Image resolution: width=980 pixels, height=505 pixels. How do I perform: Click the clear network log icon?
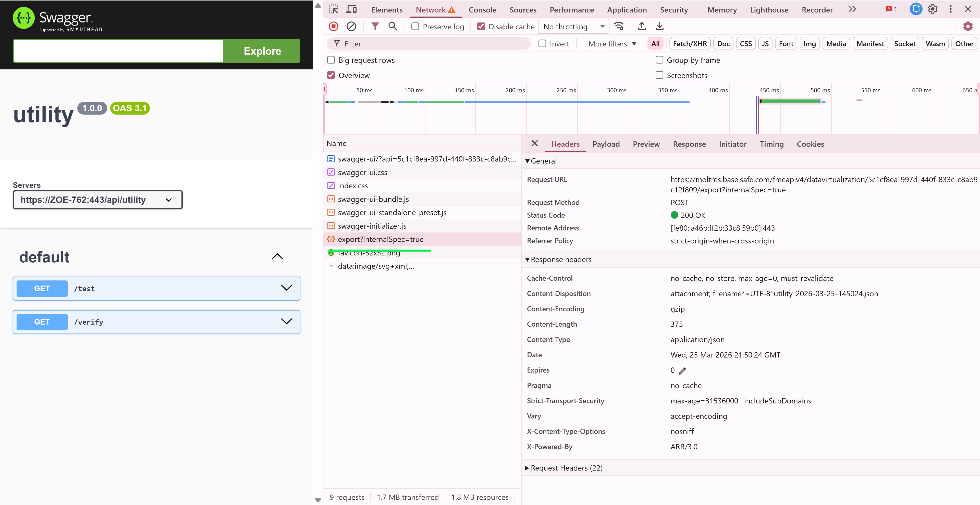coord(351,26)
